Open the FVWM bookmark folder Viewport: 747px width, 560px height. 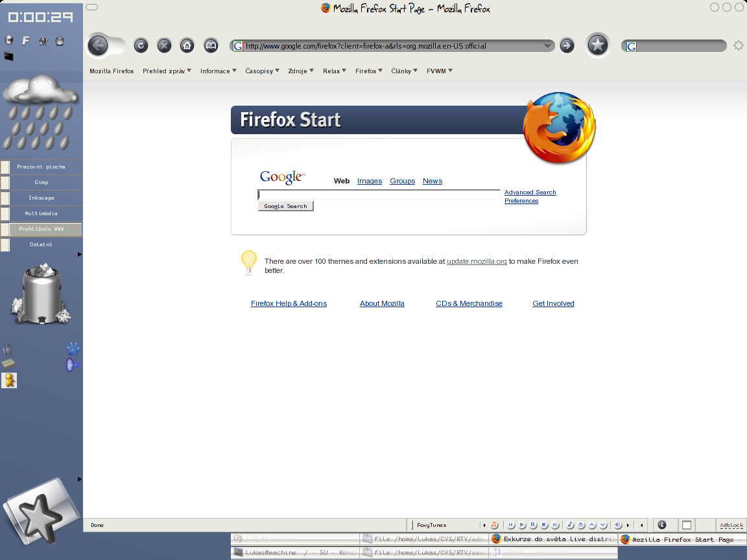click(x=439, y=71)
